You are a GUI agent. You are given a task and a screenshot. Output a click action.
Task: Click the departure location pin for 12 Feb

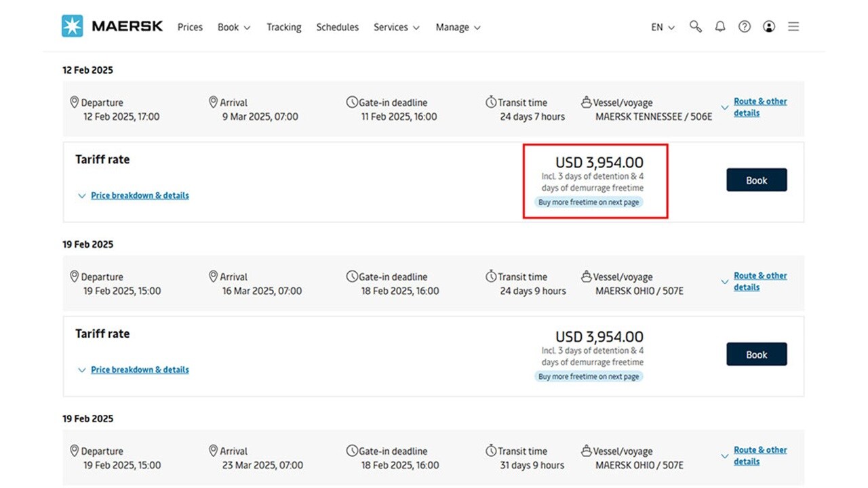point(75,102)
